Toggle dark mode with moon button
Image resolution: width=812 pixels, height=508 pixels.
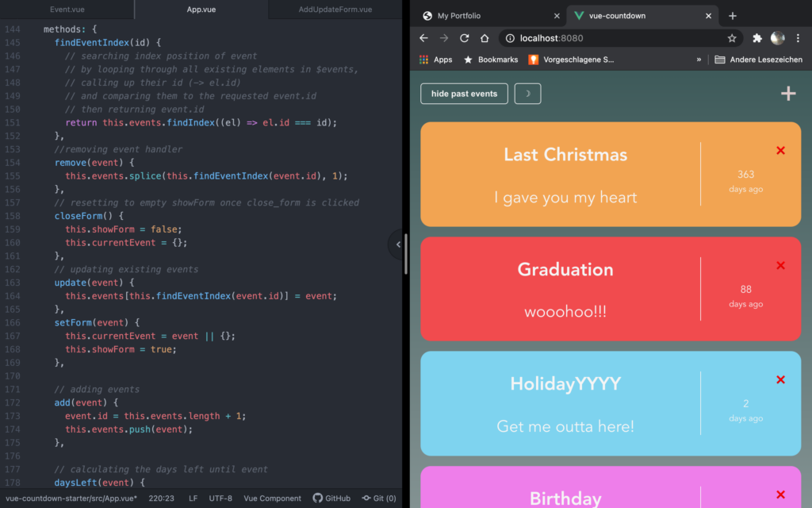click(527, 94)
